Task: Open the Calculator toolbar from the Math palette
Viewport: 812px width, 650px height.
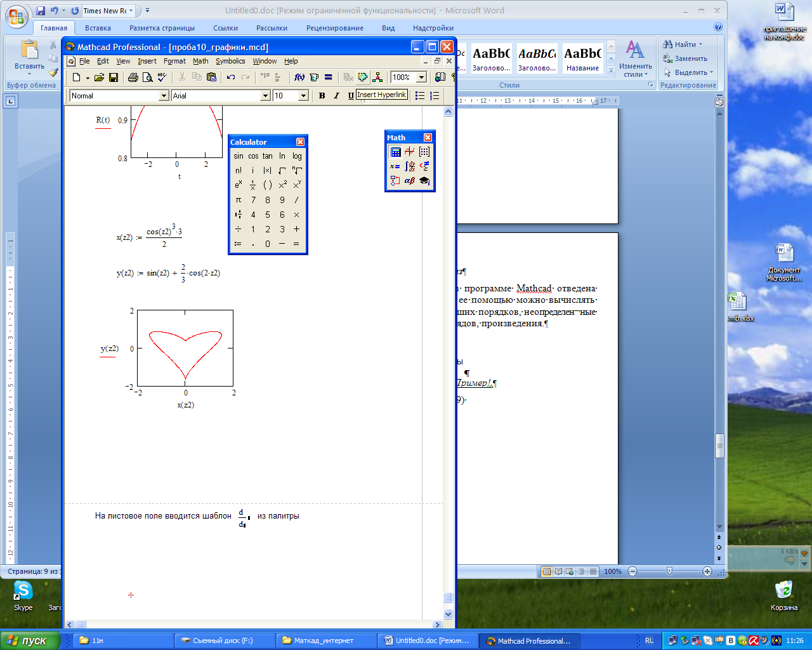Action: click(x=395, y=152)
